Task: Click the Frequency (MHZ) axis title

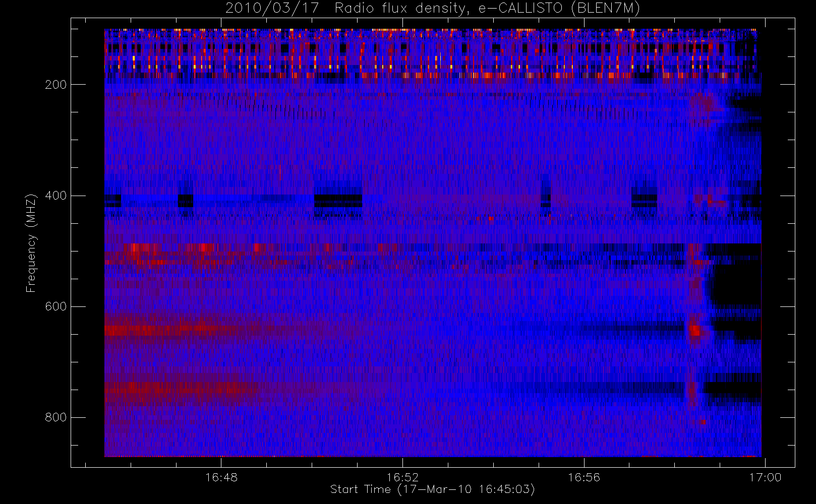Action: [x=31, y=243]
